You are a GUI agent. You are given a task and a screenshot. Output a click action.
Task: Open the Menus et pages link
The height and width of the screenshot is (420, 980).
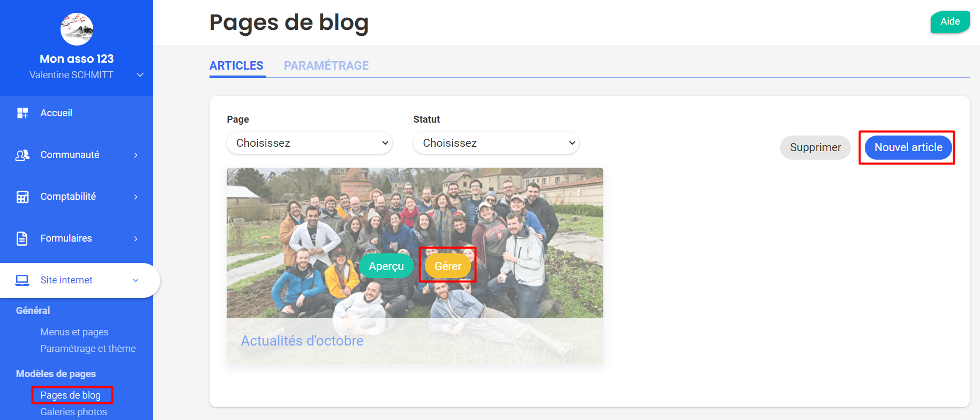(74, 332)
